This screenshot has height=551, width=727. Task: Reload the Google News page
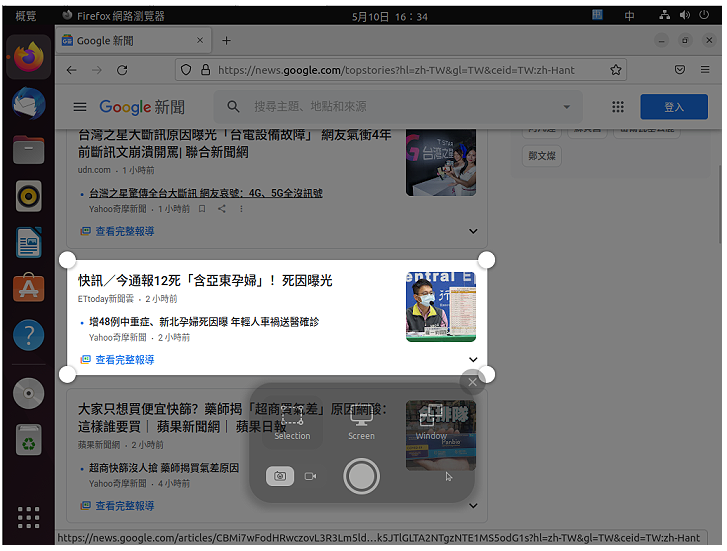122,70
